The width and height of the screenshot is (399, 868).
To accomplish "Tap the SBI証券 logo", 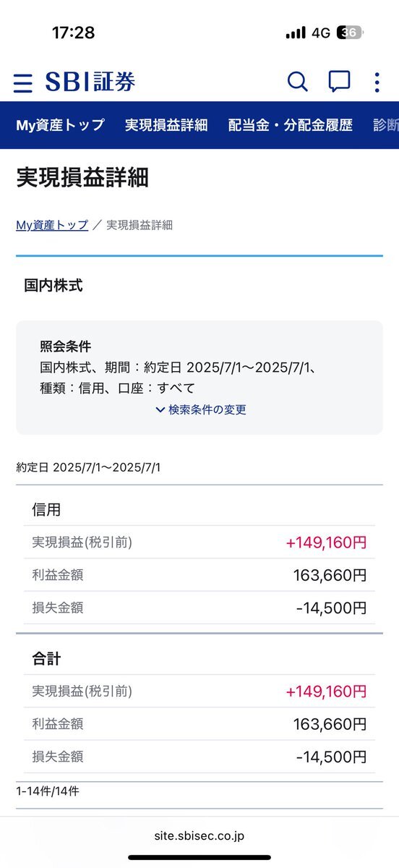I will [90, 82].
